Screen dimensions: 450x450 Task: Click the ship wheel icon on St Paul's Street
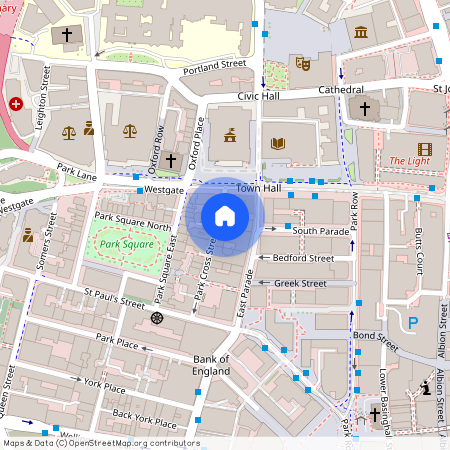pos(157,318)
